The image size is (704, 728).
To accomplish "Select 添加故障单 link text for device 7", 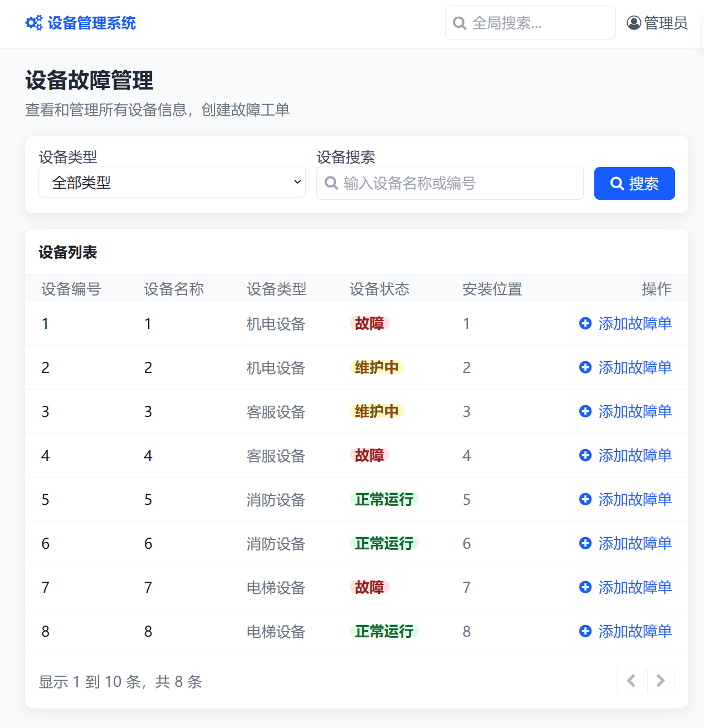I will (635, 587).
